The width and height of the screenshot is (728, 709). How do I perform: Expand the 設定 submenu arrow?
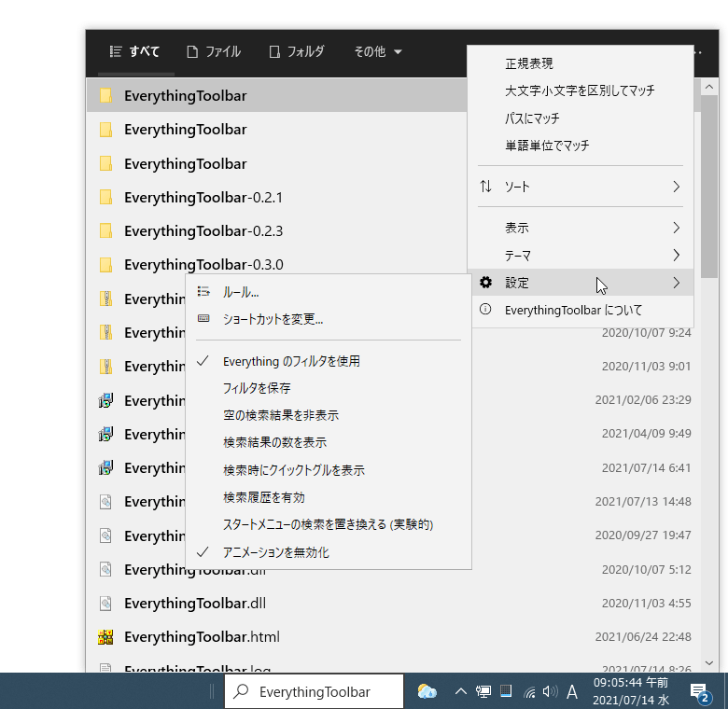[677, 283]
